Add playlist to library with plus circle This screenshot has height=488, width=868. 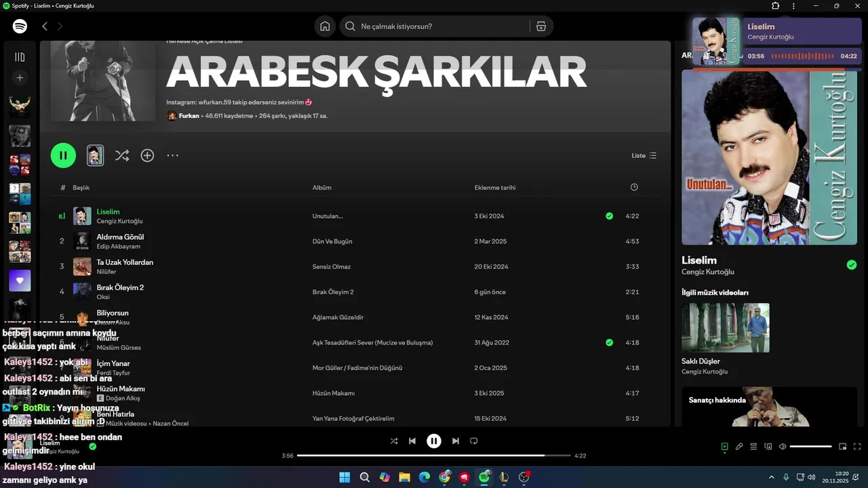tap(147, 155)
